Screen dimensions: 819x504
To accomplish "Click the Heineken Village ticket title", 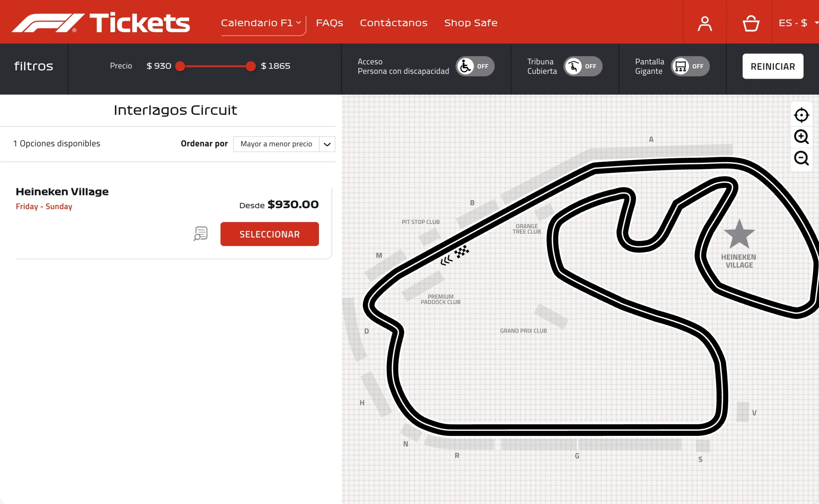I will pyautogui.click(x=62, y=192).
